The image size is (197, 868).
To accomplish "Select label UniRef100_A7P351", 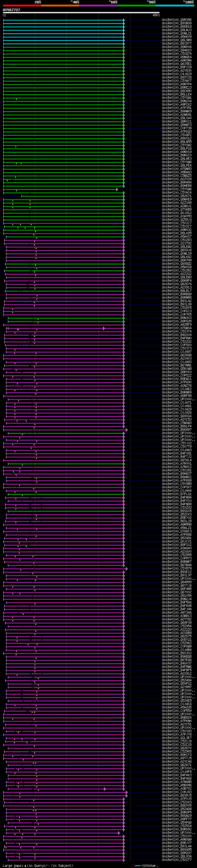I will [x=177, y=108].
